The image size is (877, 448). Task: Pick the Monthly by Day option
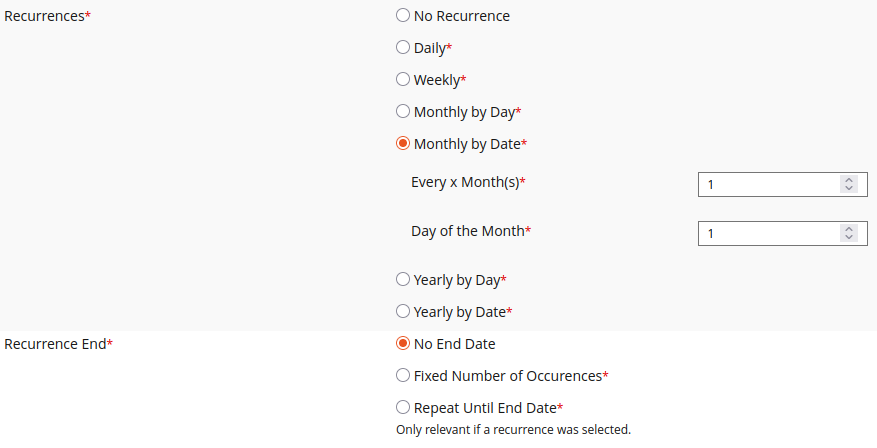[x=403, y=111]
